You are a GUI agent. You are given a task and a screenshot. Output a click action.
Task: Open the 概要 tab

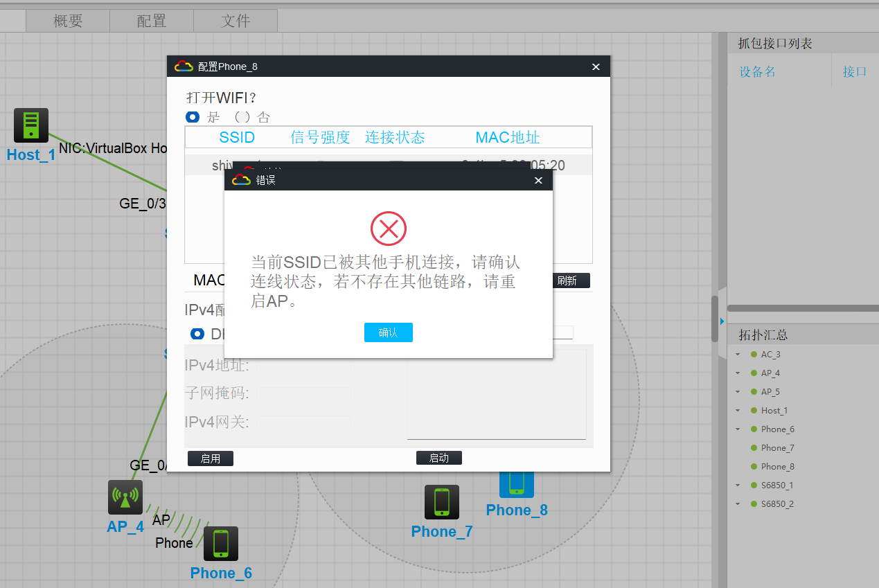68,21
